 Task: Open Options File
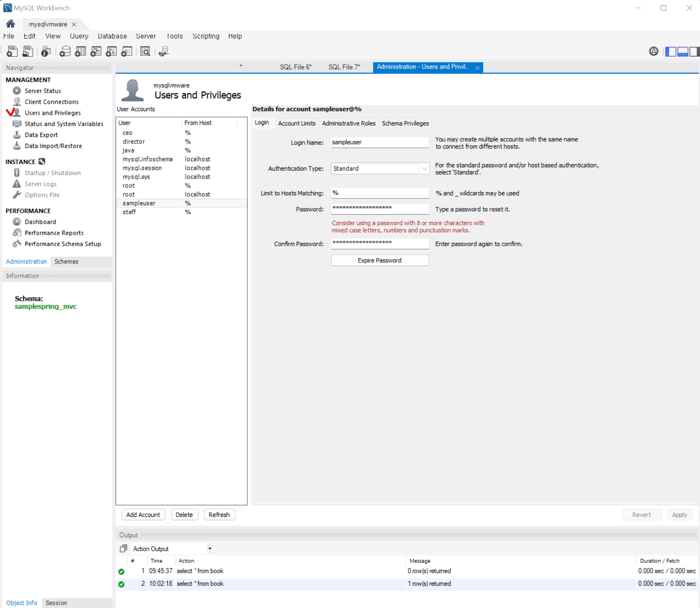click(x=42, y=195)
